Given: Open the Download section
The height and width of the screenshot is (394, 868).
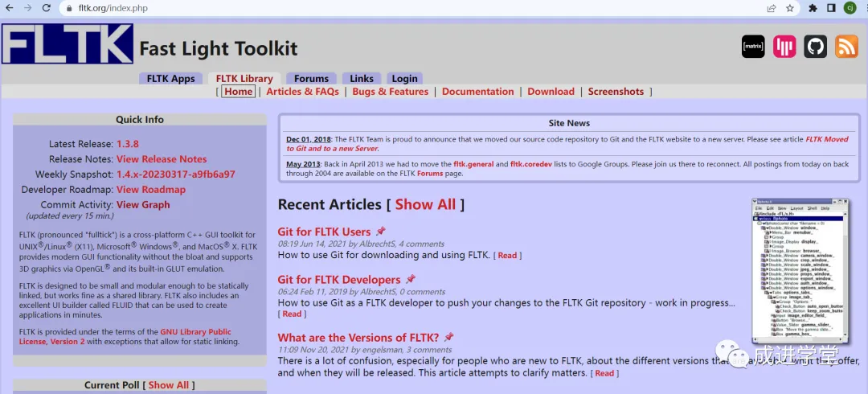Looking at the screenshot, I should coord(551,92).
